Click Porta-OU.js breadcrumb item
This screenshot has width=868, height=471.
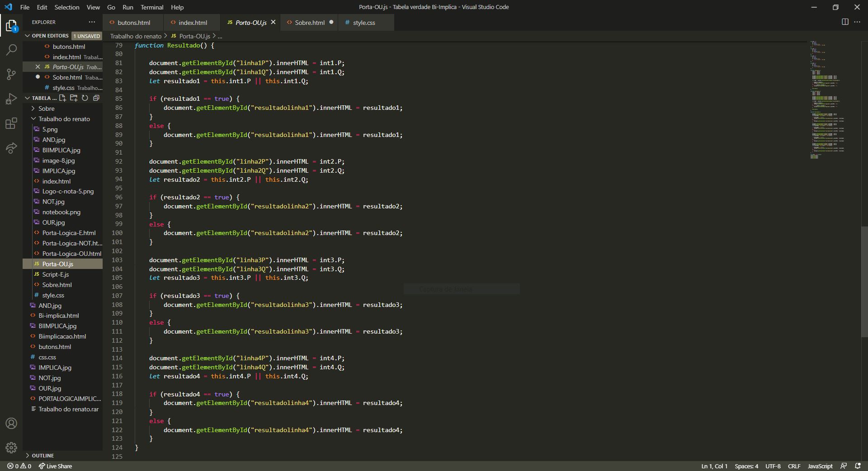[190, 36]
